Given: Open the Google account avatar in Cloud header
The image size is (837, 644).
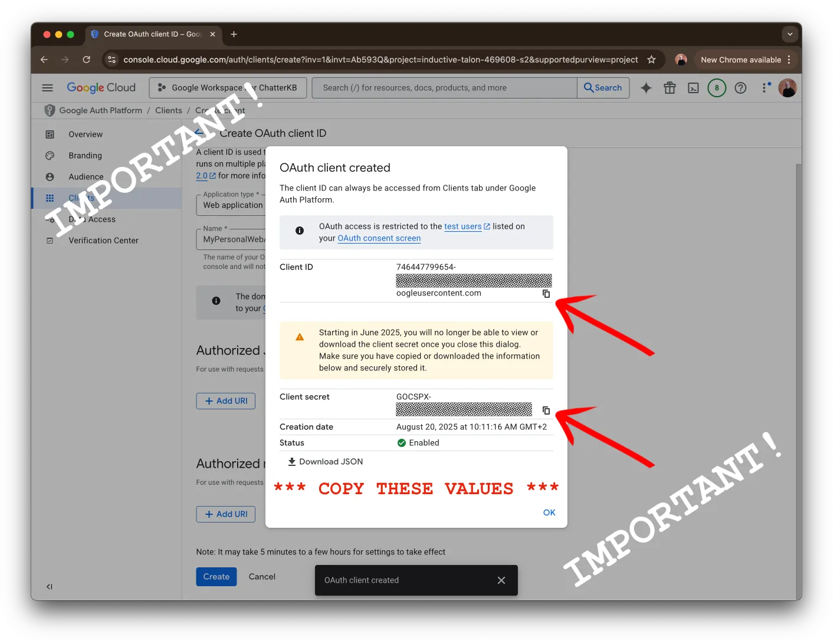Looking at the screenshot, I should pyautogui.click(x=787, y=88).
